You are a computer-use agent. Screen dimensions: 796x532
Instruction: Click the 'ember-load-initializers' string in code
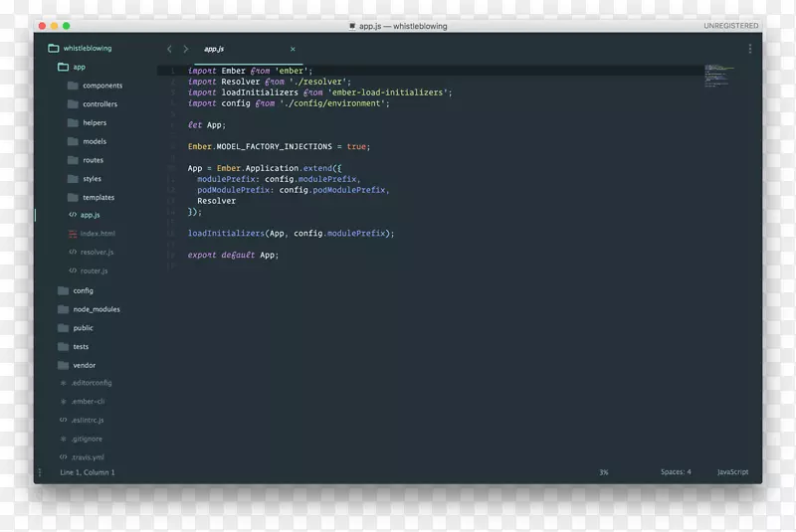click(x=388, y=92)
